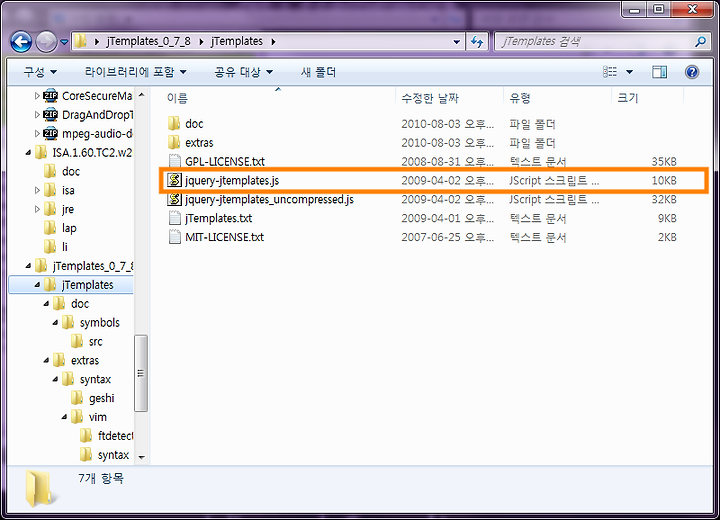Collapse the vim folder node
The width and height of the screenshot is (720, 520).
pyautogui.click(x=64, y=417)
